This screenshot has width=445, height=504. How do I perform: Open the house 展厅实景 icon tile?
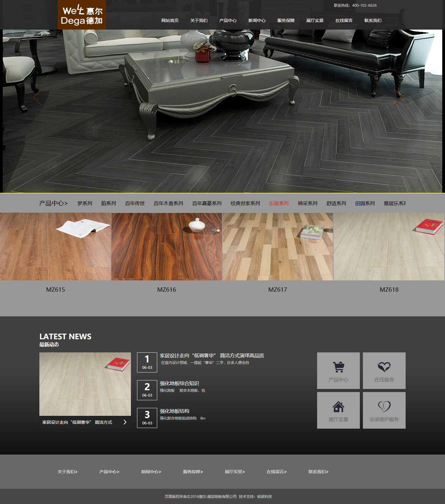pyautogui.click(x=338, y=410)
